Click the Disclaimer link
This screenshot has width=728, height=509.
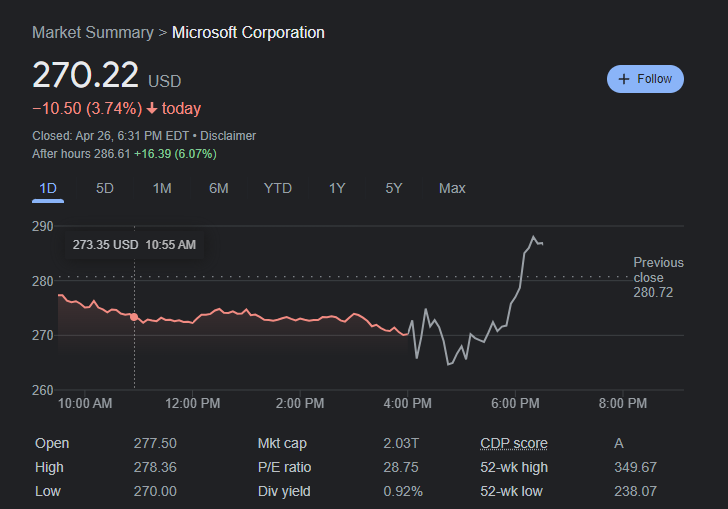230,135
